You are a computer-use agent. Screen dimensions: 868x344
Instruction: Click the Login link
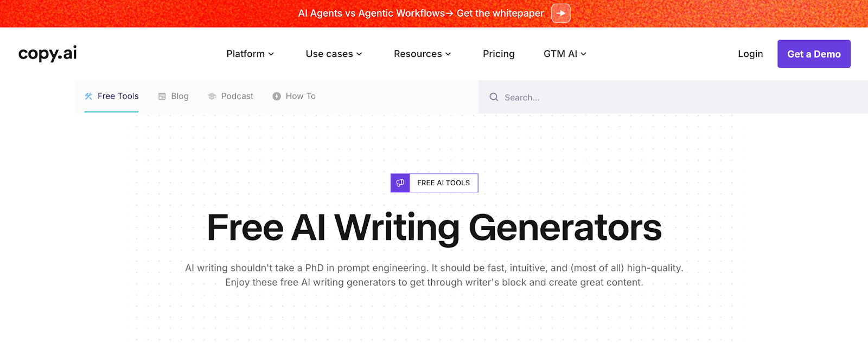(x=750, y=54)
